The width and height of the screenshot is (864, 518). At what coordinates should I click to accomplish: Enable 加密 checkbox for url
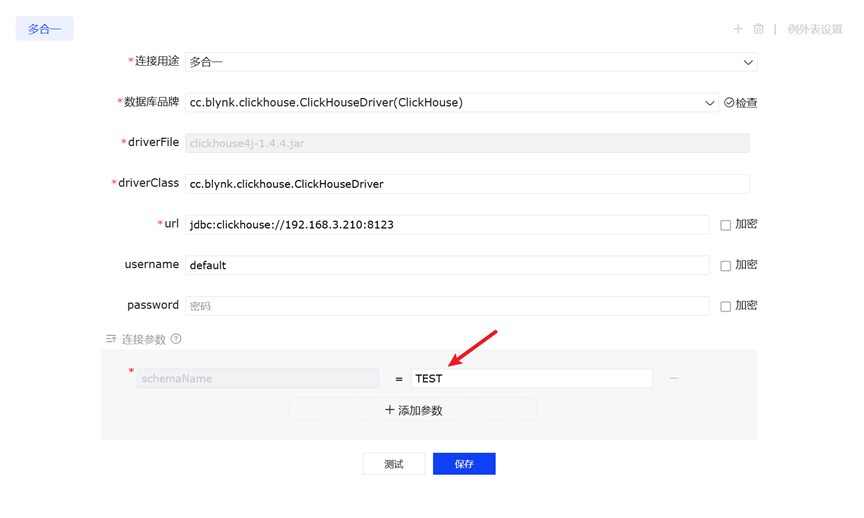tap(726, 225)
